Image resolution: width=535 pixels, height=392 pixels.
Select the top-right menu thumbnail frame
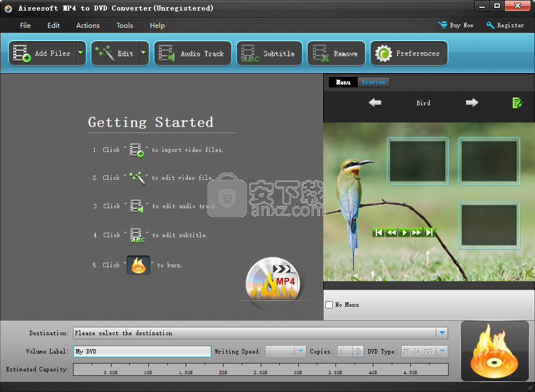click(x=489, y=161)
